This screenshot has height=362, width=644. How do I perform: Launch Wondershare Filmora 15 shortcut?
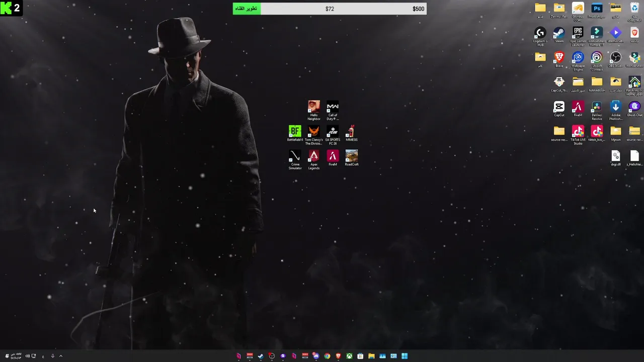[597, 36]
